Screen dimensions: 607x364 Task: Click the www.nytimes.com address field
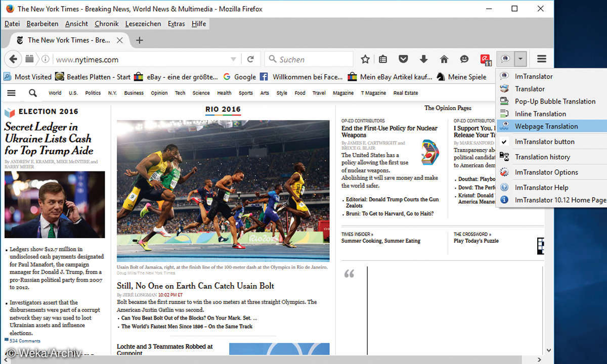(142, 59)
